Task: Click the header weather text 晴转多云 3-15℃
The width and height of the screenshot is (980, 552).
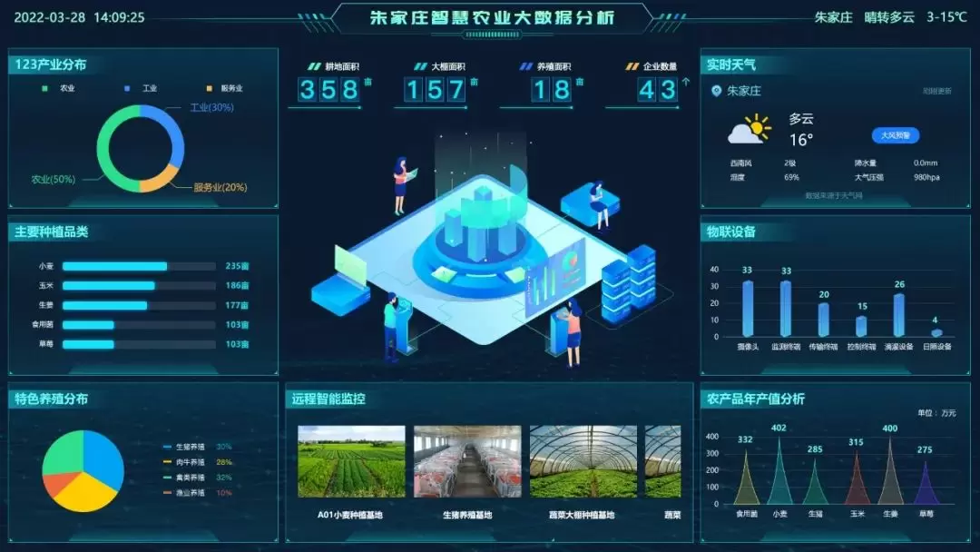Action: pyautogui.click(x=916, y=17)
